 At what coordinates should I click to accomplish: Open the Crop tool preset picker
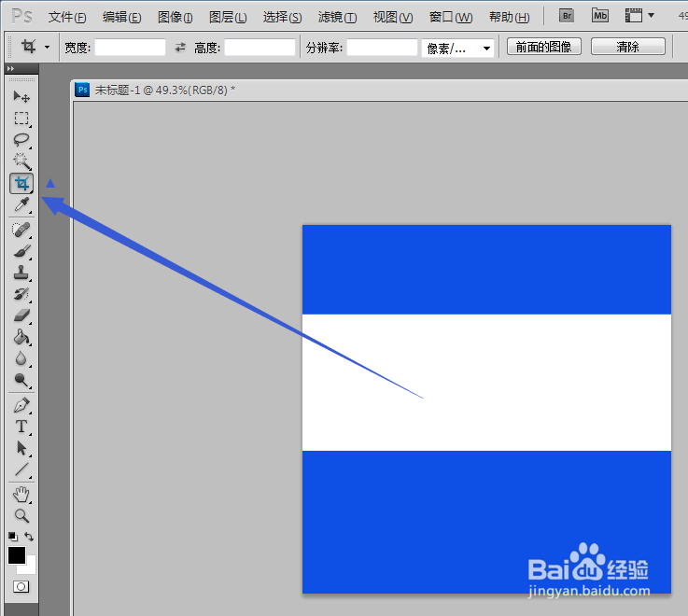(x=47, y=47)
